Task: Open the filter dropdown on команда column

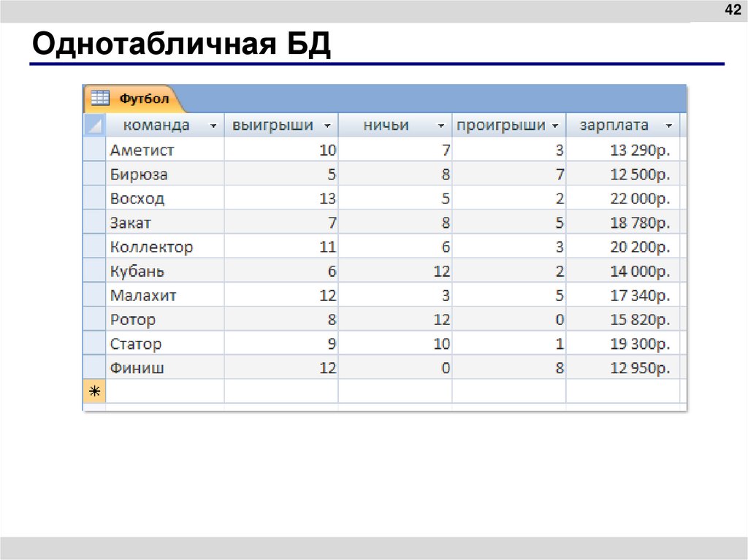Action: click(x=214, y=125)
